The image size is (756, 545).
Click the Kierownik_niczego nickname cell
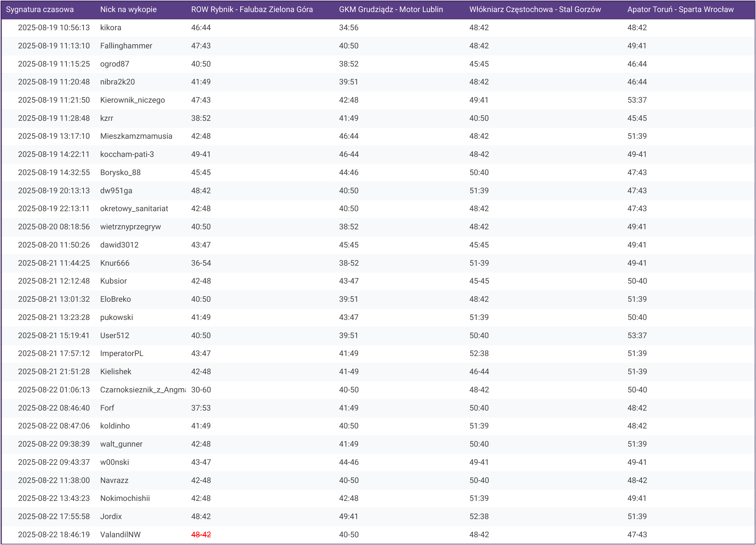pos(132,100)
